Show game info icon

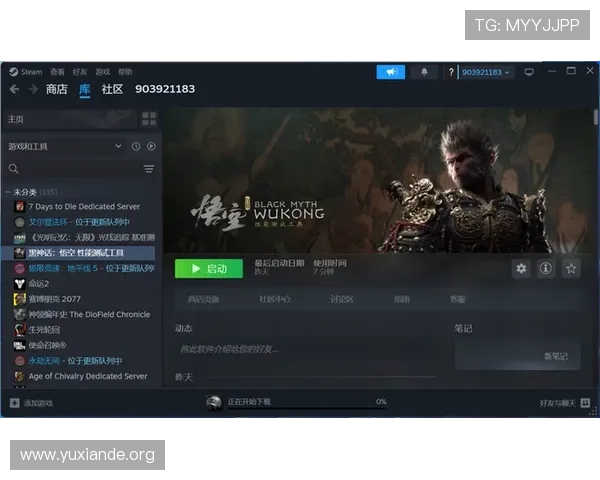pyautogui.click(x=546, y=268)
